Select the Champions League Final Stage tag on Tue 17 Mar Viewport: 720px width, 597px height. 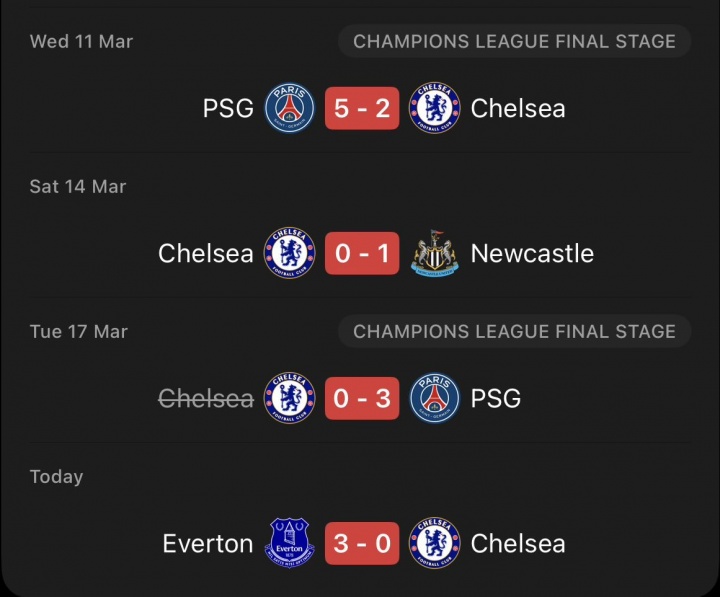[x=514, y=332]
